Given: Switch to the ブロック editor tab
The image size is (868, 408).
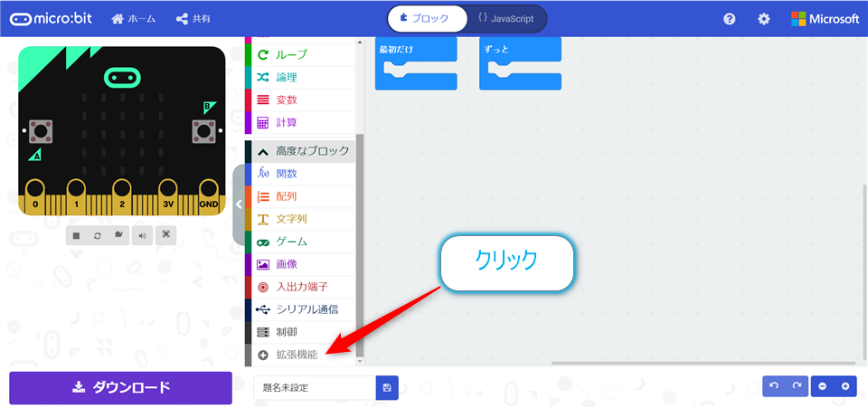Looking at the screenshot, I should pyautogui.click(x=427, y=18).
